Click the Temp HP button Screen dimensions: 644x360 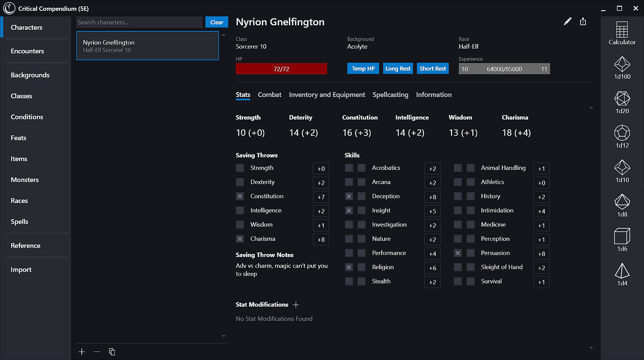pyautogui.click(x=363, y=69)
